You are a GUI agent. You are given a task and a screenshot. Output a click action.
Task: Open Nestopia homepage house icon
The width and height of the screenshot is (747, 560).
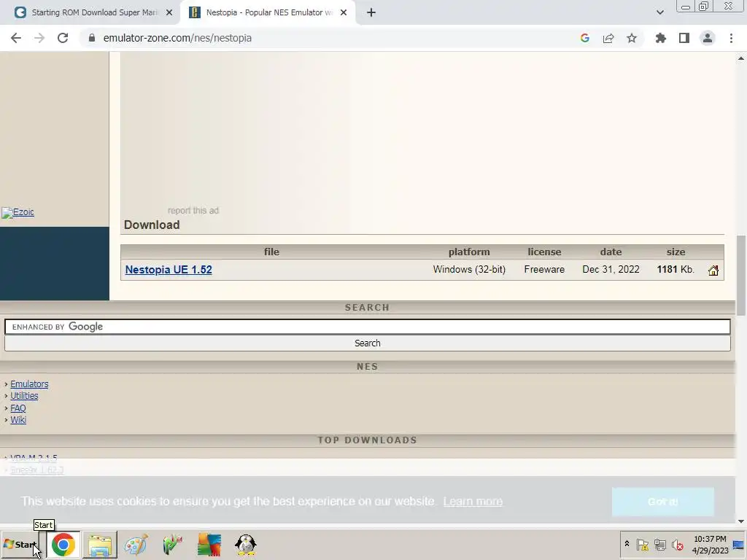point(713,271)
